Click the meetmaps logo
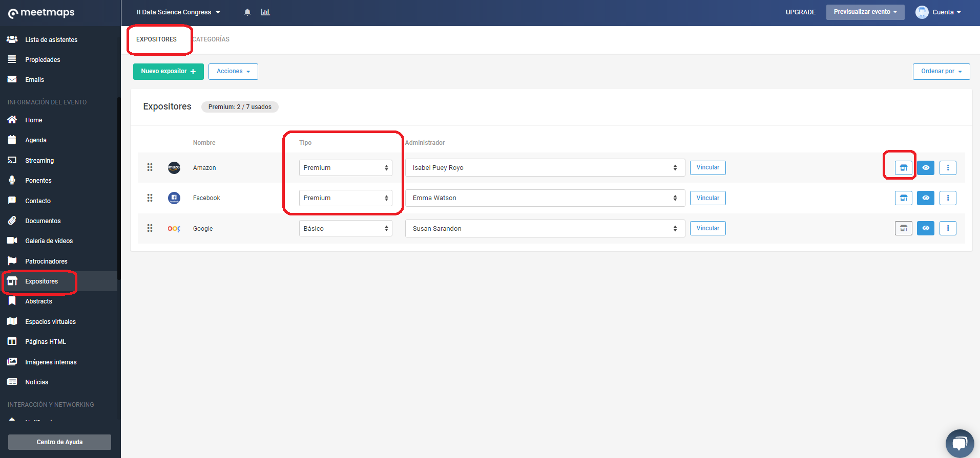The width and height of the screenshot is (980, 458). point(41,13)
